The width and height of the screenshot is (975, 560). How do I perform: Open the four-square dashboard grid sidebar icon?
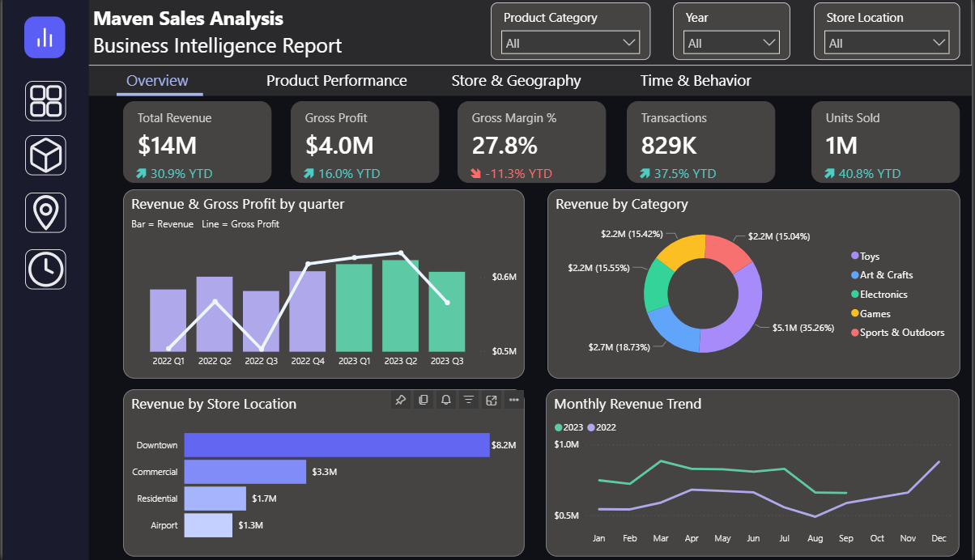(x=45, y=101)
